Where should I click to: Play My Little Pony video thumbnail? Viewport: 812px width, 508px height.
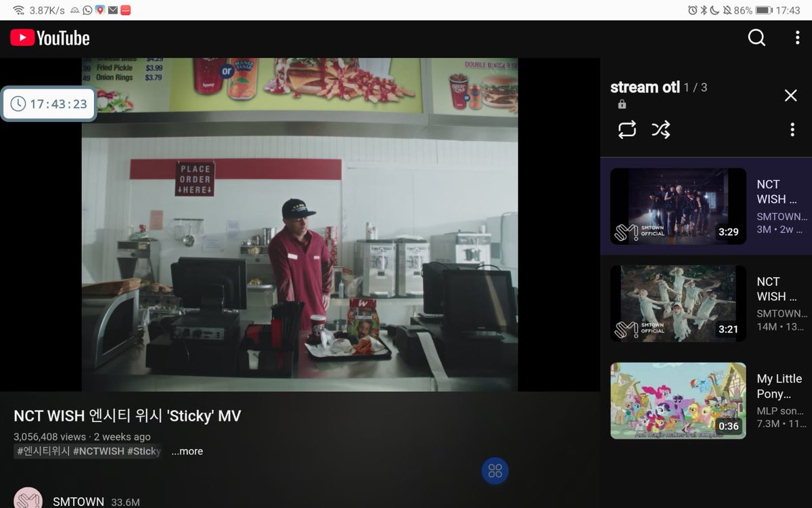[x=678, y=401]
